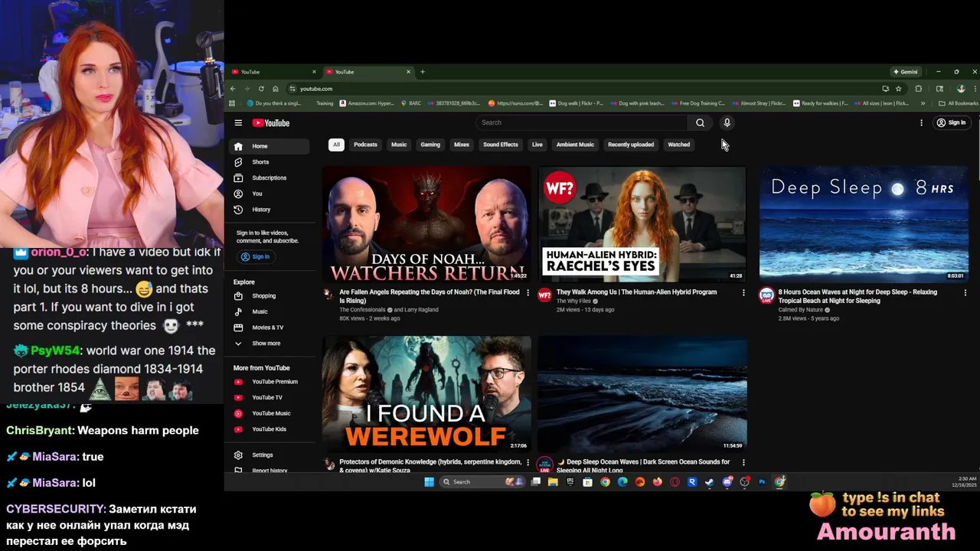
Task: Open YouTube settings three-dot menu by Sign in
Action: click(x=921, y=122)
